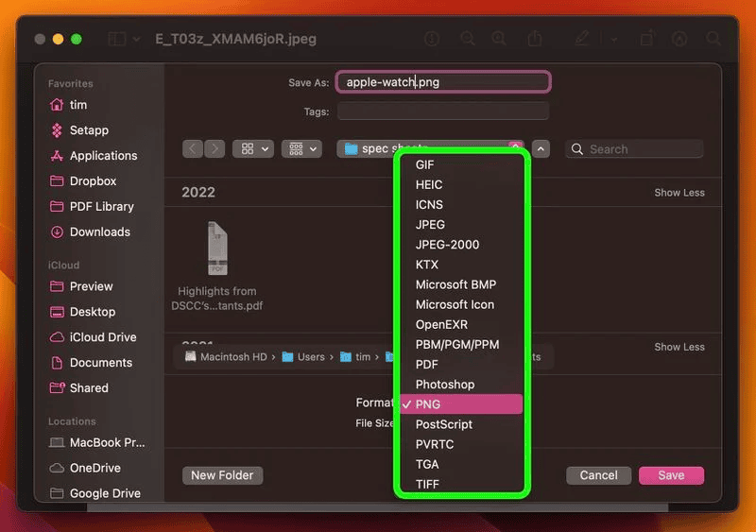Click Show Less next to 2022
This screenshot has width=756, height=532.
click(x=679, y=193)
